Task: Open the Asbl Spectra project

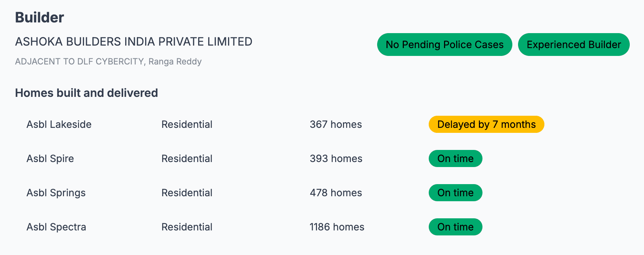Action: pyautogui.click(x=56, y=227)
